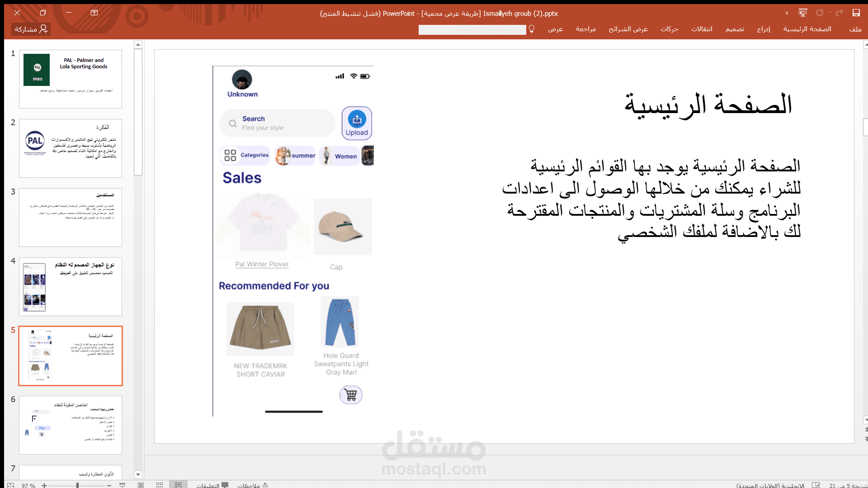Click the Undo icon in quick access toolbar
Image resolution: width=868 pixels, height=488 pixels.
pos(820,13)
